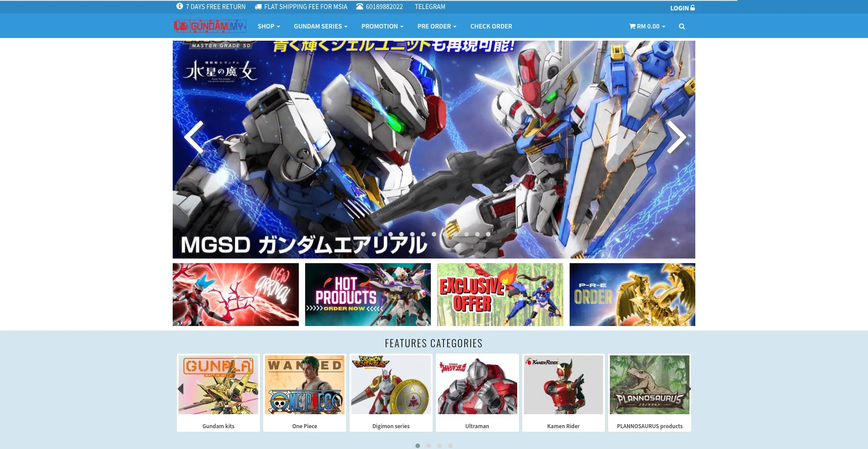868x449 pixels.
Task: Open the Telegram link
Action: pyautogui.click(x=430, y=7)
